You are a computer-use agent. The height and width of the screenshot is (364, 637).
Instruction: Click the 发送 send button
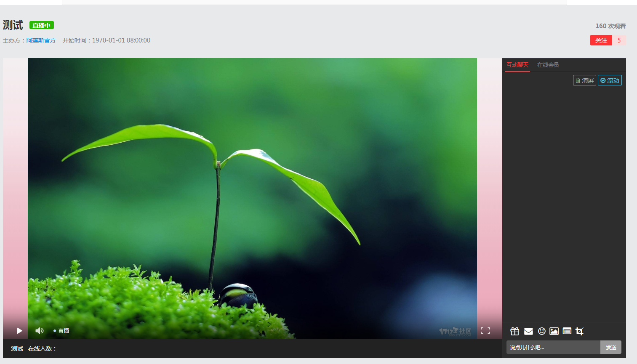tap(610, 347)
